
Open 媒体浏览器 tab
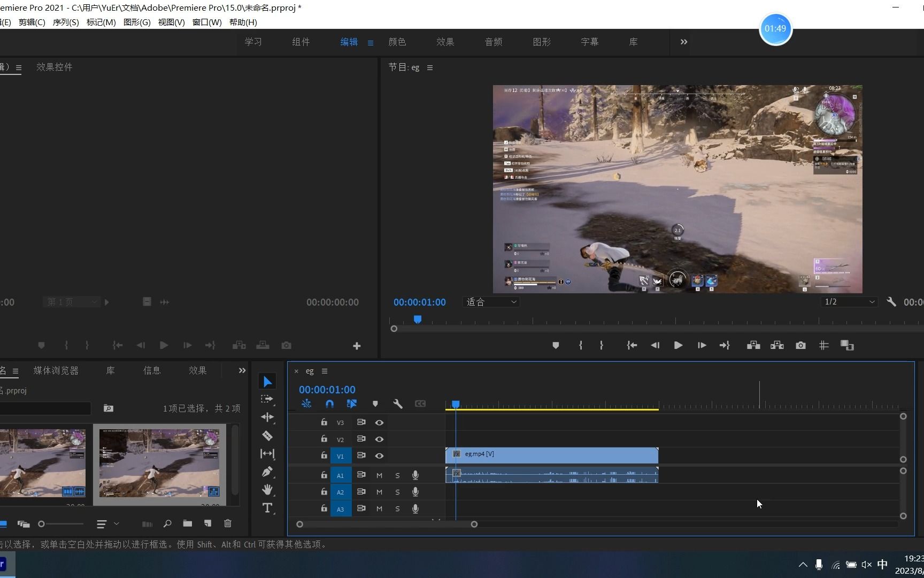(x=56, y=370)
